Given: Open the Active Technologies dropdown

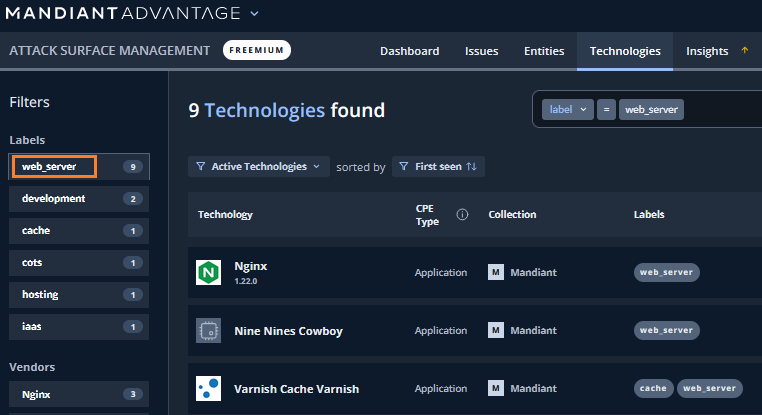Looking at the screenshot, I should (x=259, y=167).
